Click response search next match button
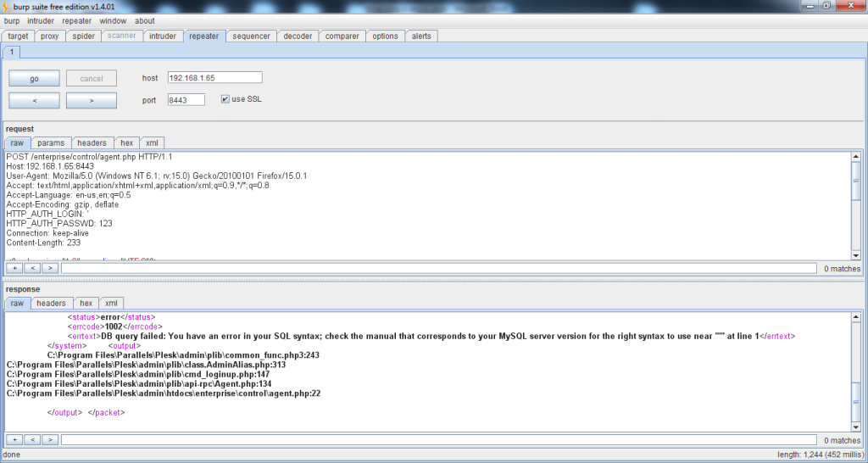 click(50, 440)
